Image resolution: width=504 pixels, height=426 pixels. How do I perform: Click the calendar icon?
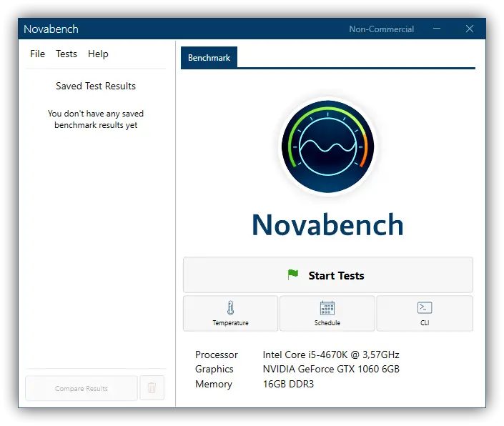pos(327,308)
